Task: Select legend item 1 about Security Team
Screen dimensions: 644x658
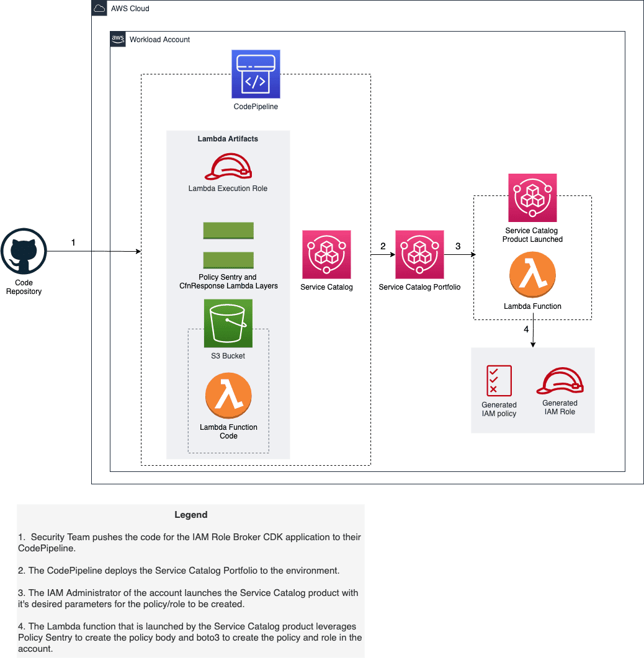Action: click(189, 543)
